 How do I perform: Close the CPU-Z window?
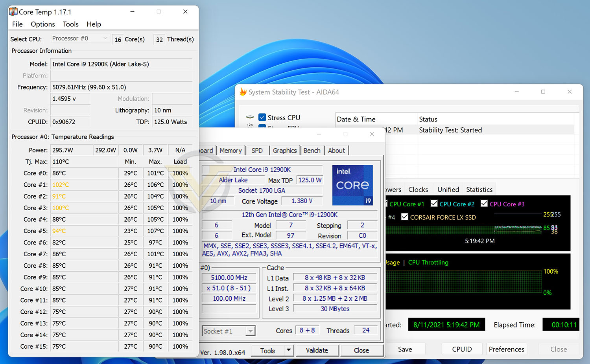[372, 134]
